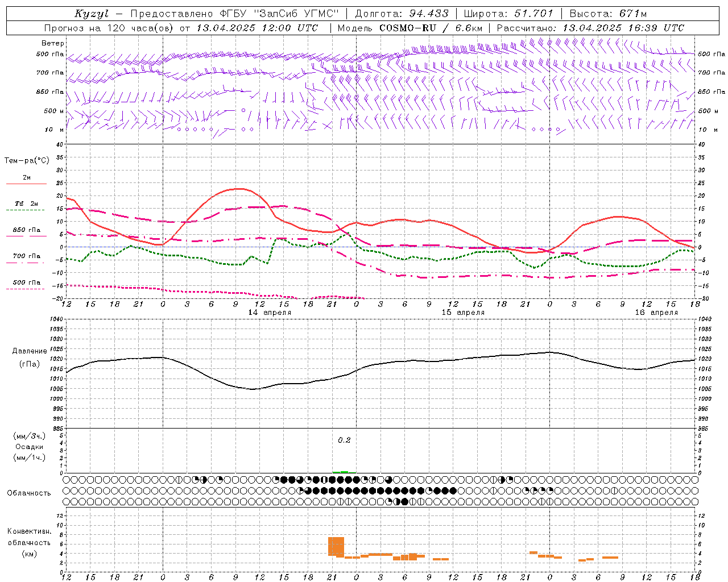Click the '14 апреля' date label
The height and width of the screenshot is (582, 728).
(270, 313)
